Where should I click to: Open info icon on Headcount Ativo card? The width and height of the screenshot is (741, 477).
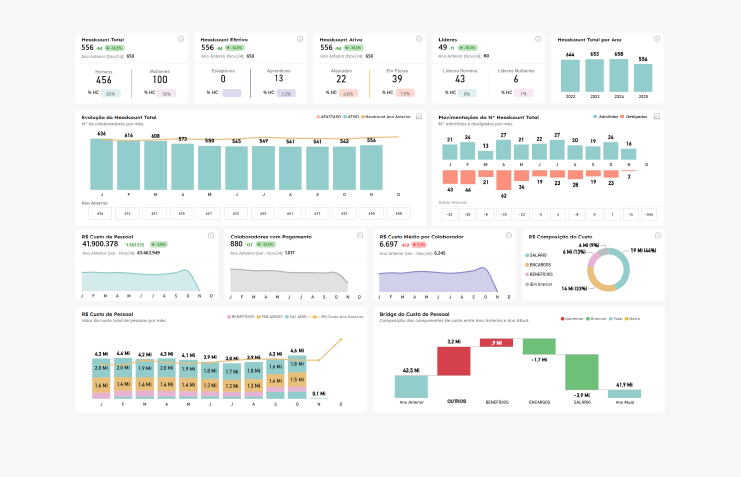pyautogui.click(x=419, y=39)
